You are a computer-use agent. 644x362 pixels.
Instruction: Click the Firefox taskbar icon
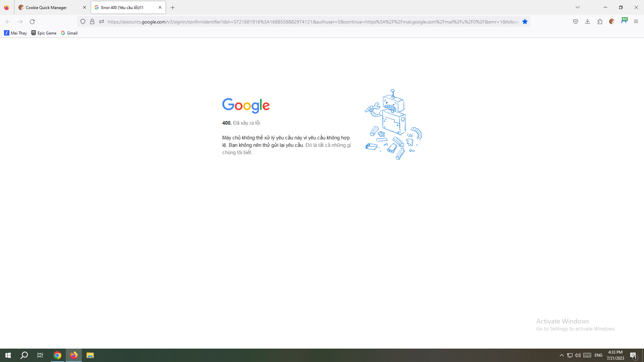[74, 355]
